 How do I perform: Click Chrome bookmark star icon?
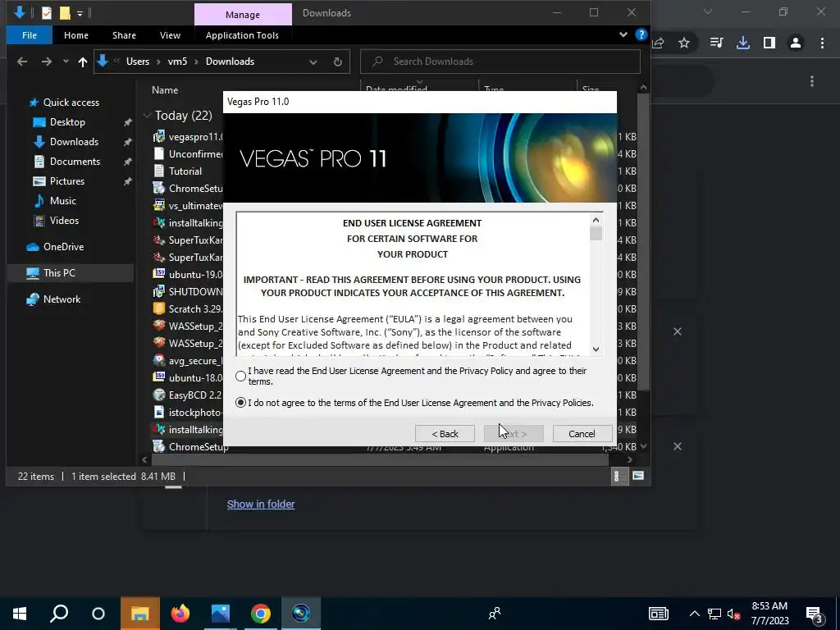click(x=684, y=43)
